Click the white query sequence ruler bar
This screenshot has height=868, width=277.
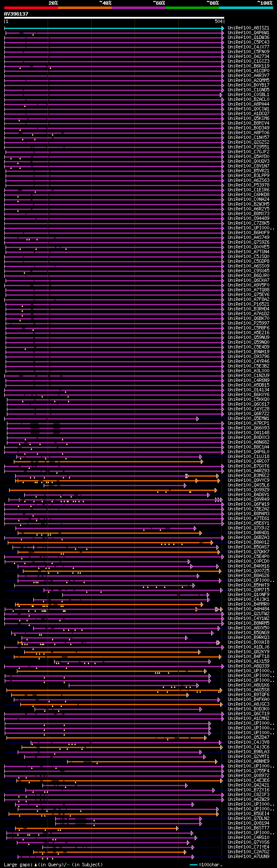tap(114, 18)
